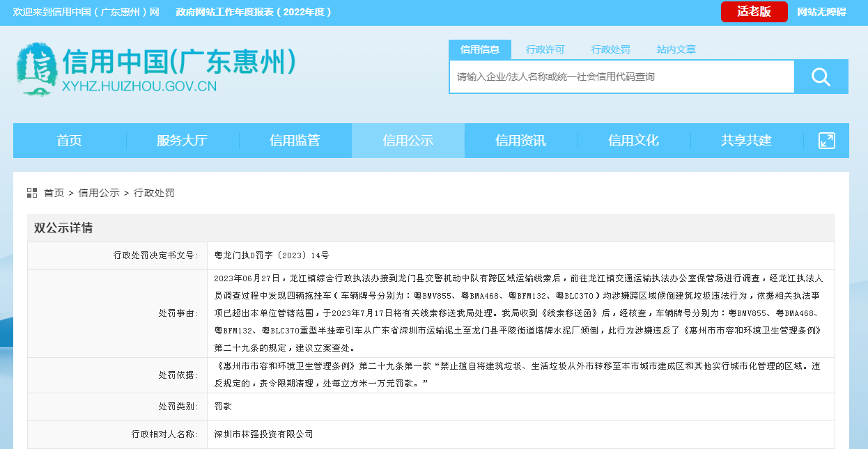Open the 信用公示 navigation item
This screenshot has width=868, height=449.
[408, 141]
